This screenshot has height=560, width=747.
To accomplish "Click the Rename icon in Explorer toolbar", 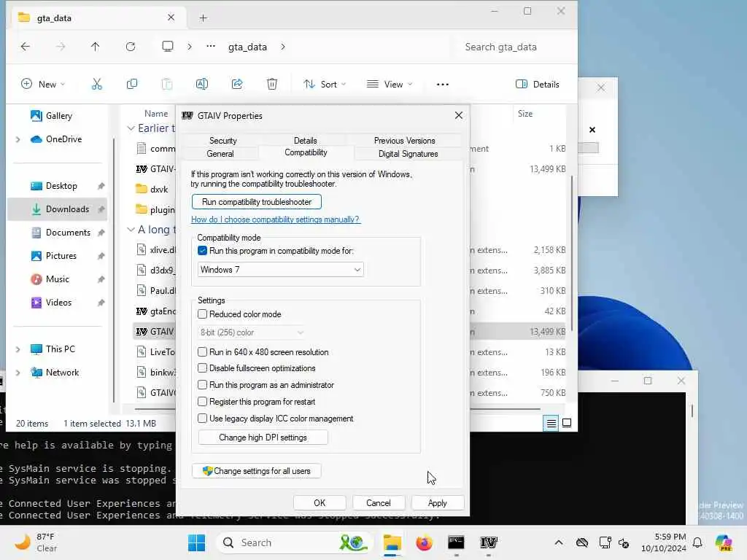I will click(x=201, y=85).
